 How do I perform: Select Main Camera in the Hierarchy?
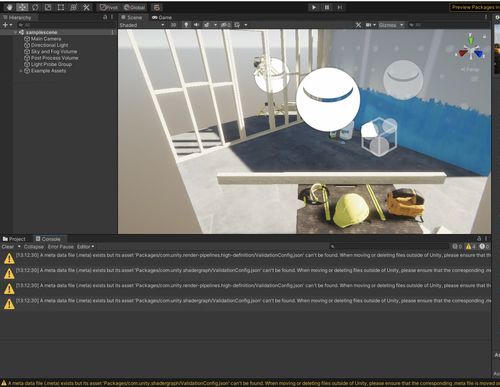pos(46,39)
